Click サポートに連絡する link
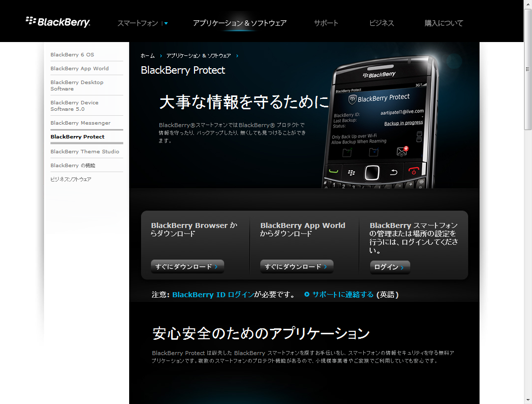Screen dimensions: 532x404 (342, 295)
